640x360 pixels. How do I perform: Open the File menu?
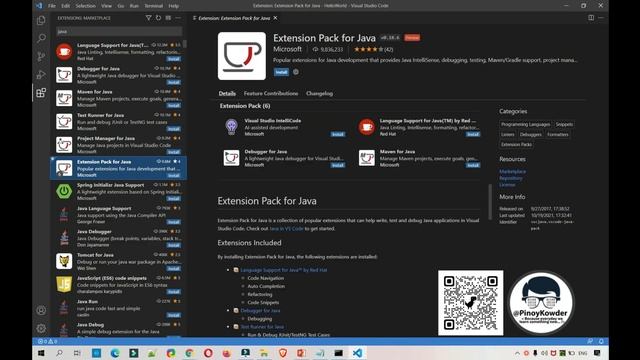52,6
